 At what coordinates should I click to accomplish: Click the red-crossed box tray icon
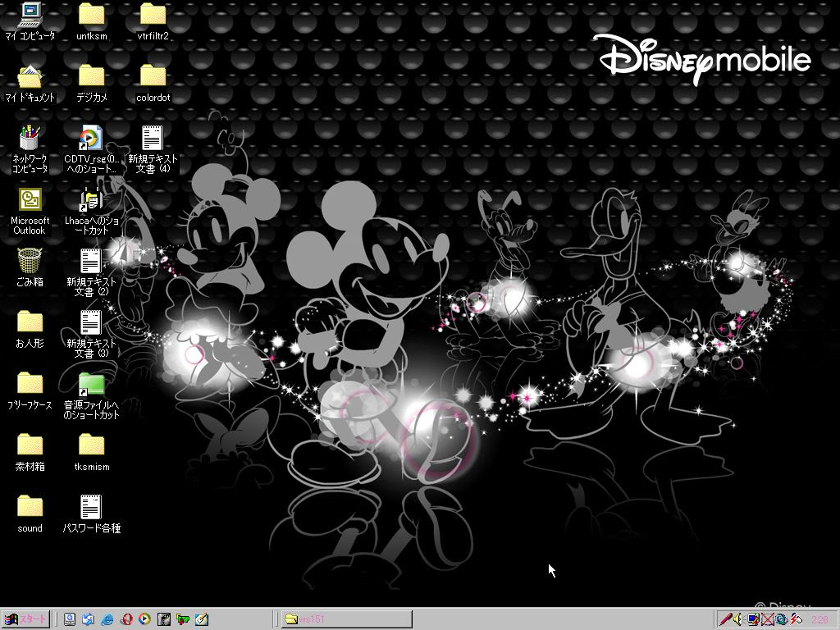point(767,619)
